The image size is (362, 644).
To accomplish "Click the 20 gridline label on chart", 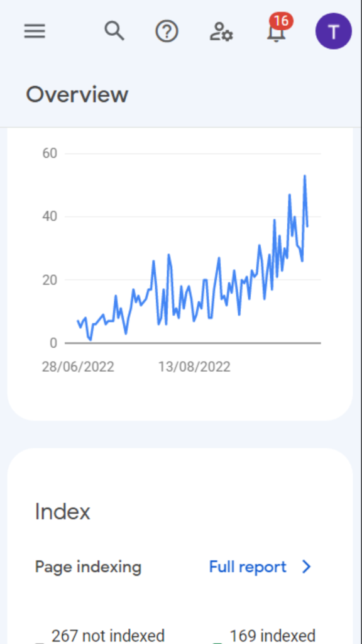I will (x=49, y=280).
